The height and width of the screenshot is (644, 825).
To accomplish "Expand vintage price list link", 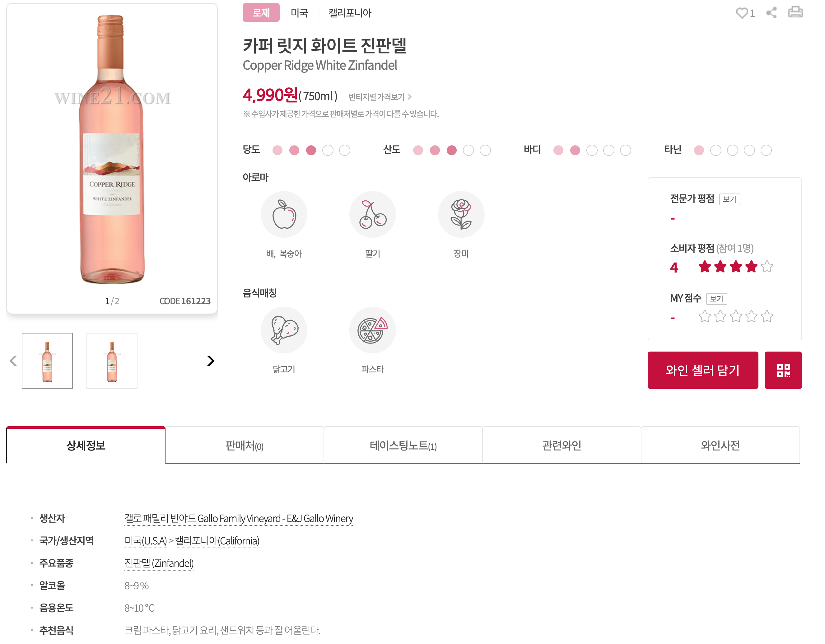I will (x=379, y=97).
